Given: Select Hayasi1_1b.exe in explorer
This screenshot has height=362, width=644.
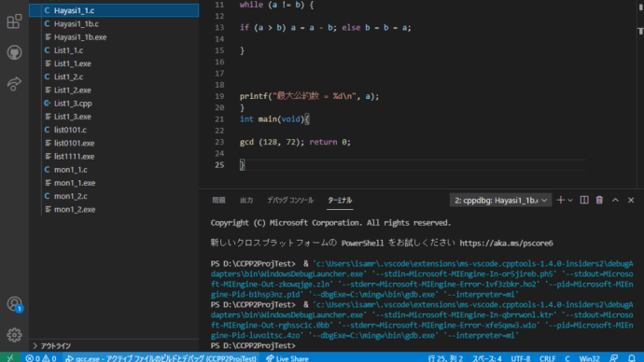Looking at the screenshot, I should (x=114, y=37).
